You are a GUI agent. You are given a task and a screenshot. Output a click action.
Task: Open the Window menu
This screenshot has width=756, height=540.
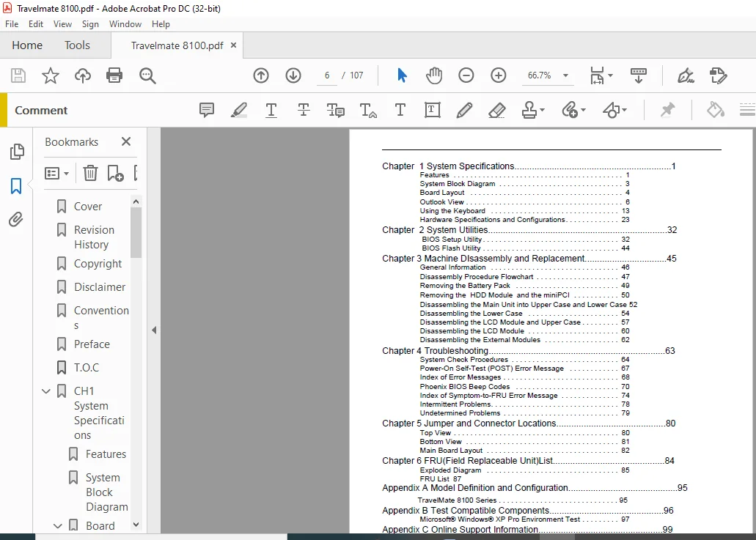click(125, 24)
